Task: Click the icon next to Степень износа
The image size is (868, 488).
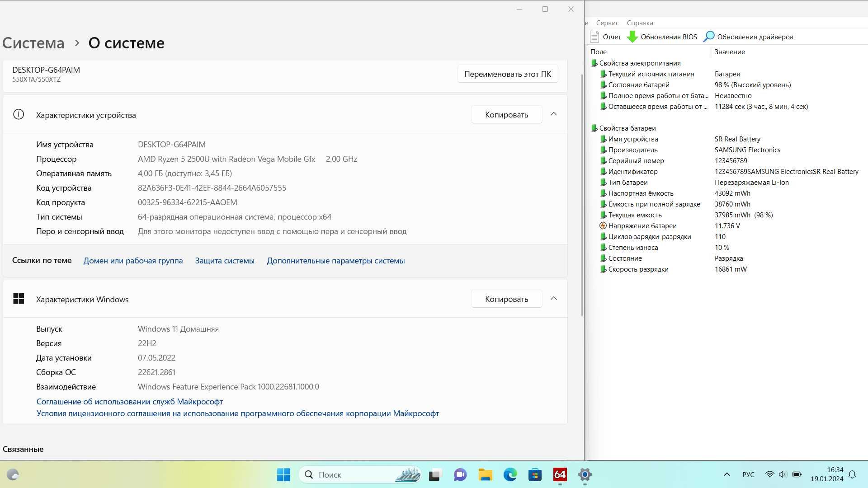Action: pos(603,247)
